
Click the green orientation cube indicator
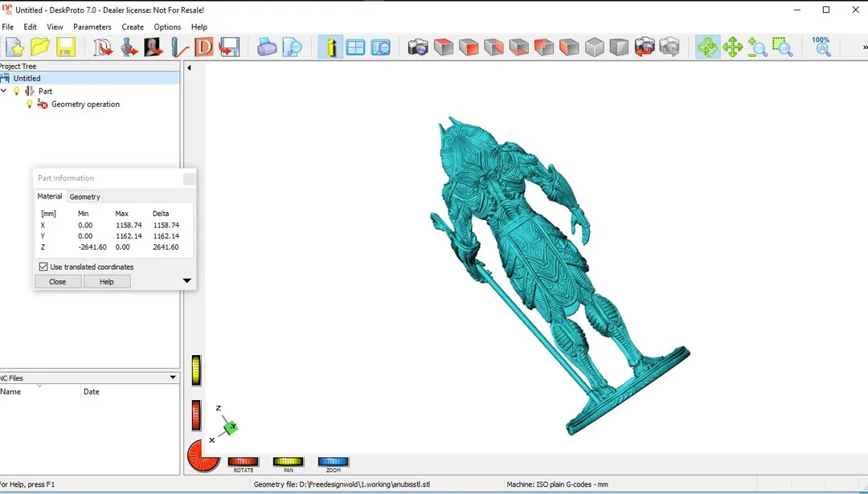pyautogui.click(x=231, y=427)
